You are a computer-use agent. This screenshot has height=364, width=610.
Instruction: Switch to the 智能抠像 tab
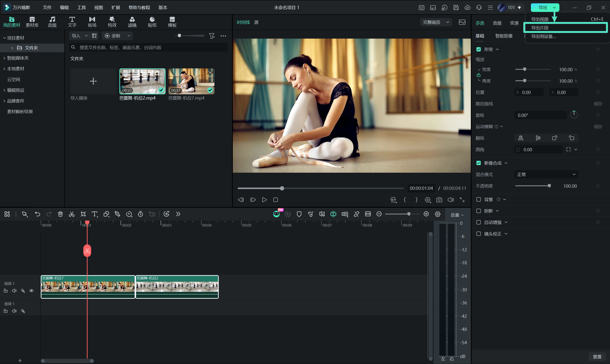tap(504, 36)
